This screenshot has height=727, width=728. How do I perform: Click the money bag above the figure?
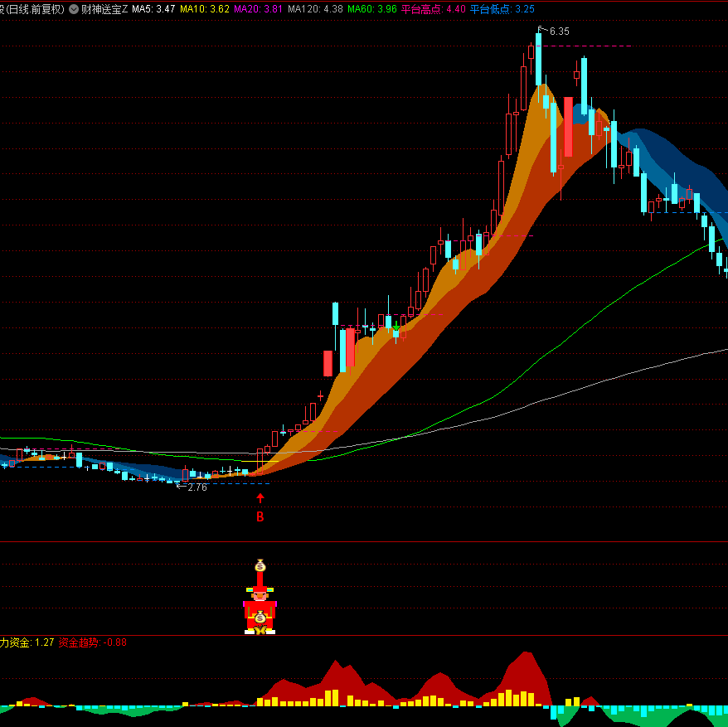(x=260, y=566)
